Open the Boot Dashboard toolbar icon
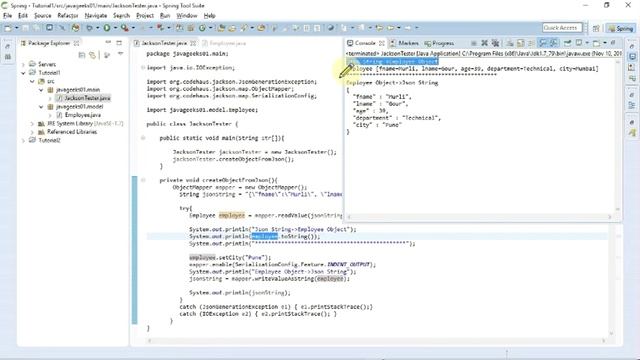 pos(76,28)
